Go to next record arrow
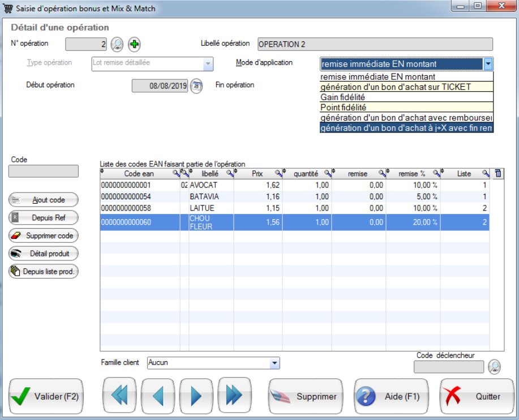519x420 pixels. point(196,396)
